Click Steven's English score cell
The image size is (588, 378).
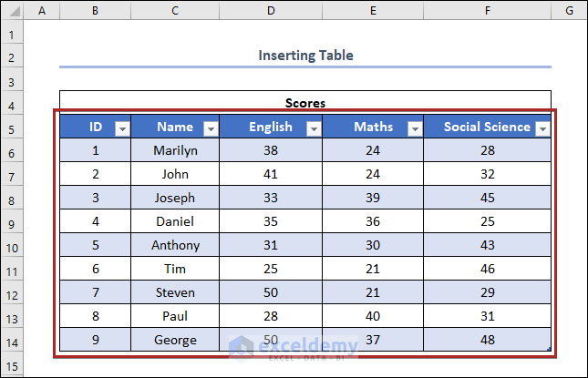(271, 292)
